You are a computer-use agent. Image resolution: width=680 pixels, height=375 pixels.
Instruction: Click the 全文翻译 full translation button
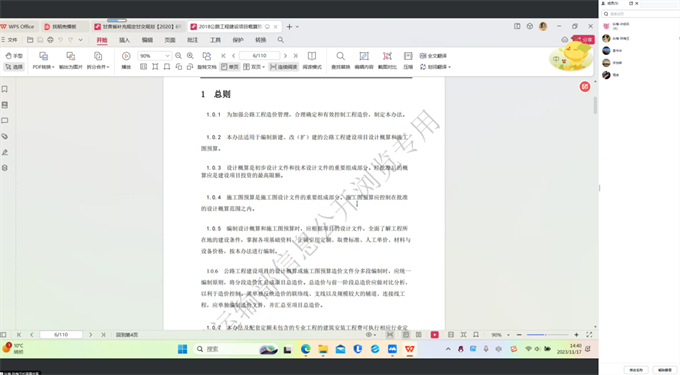coord(433,56)
